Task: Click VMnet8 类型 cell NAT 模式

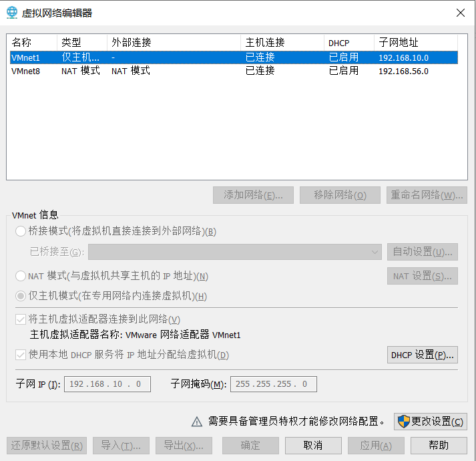Action: pyautogui.click(x=81, y=71)
